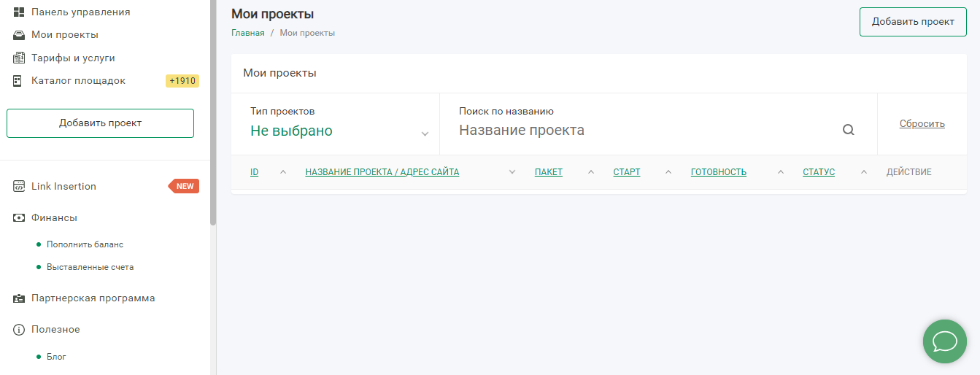980x375 pixels.
Task: Open the Блог link
Action: tap(56, 357)
